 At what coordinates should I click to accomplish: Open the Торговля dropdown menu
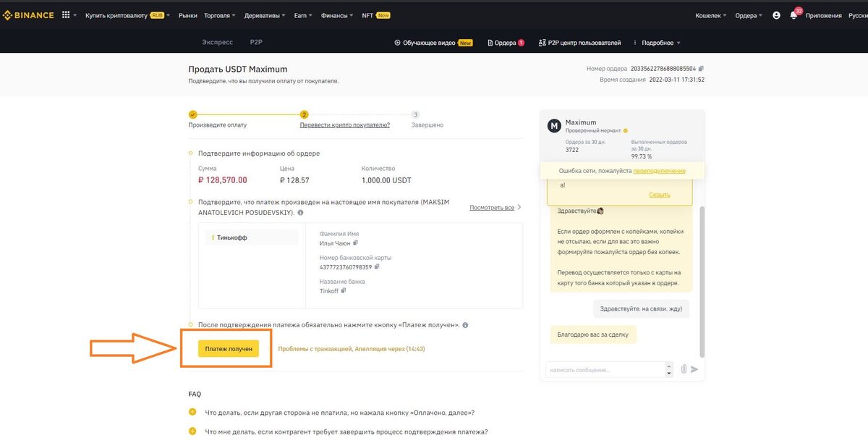[218, 15]
